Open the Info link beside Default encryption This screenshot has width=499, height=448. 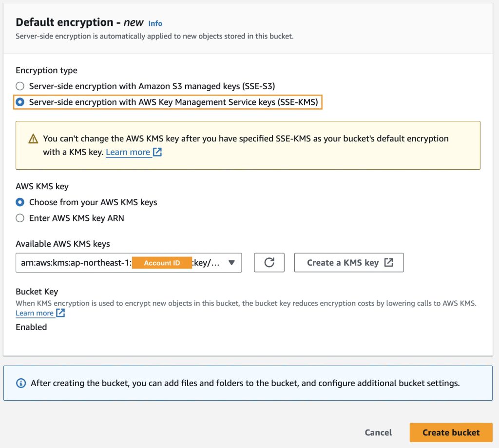[155, 23]
